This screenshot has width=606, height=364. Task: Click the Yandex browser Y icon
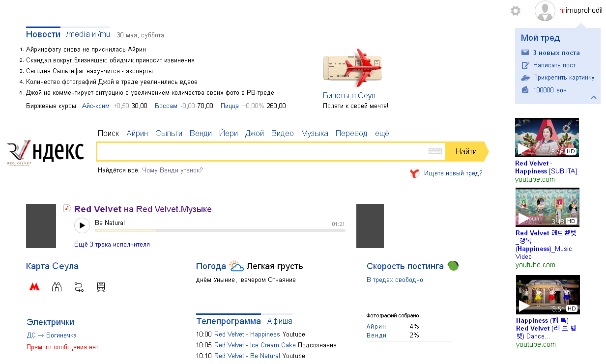coord(414,173)
